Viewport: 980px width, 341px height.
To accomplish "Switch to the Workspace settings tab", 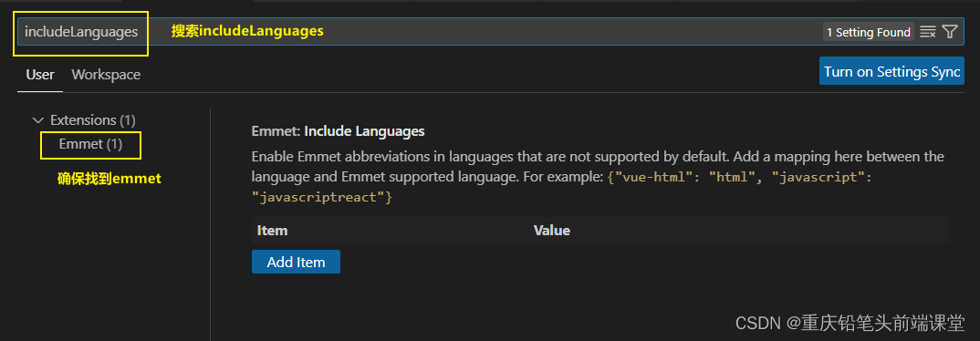I will tap(106, 75).
